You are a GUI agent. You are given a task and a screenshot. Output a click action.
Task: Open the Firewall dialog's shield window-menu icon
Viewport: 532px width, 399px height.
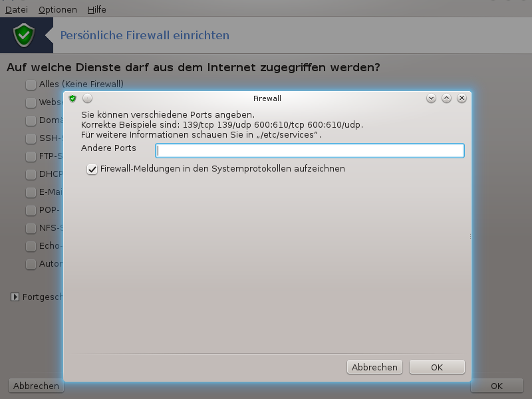pos(72,98)
